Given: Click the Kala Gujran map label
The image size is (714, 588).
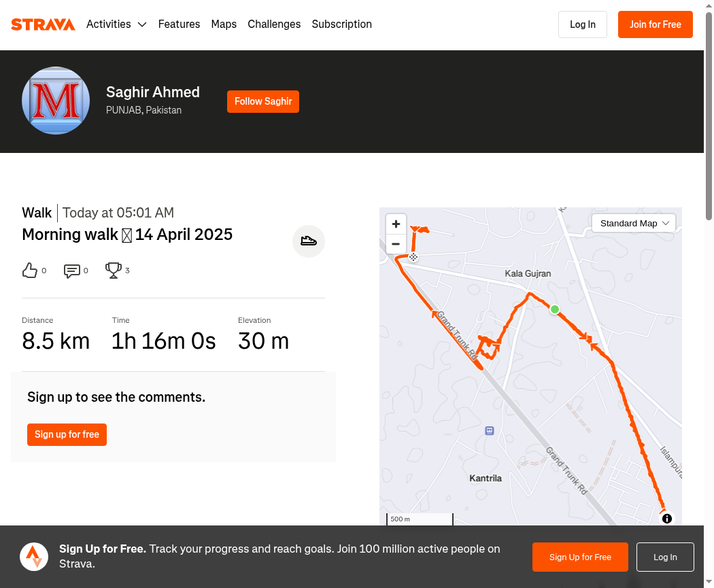Looking at the screenshot, I should [528, 273].
